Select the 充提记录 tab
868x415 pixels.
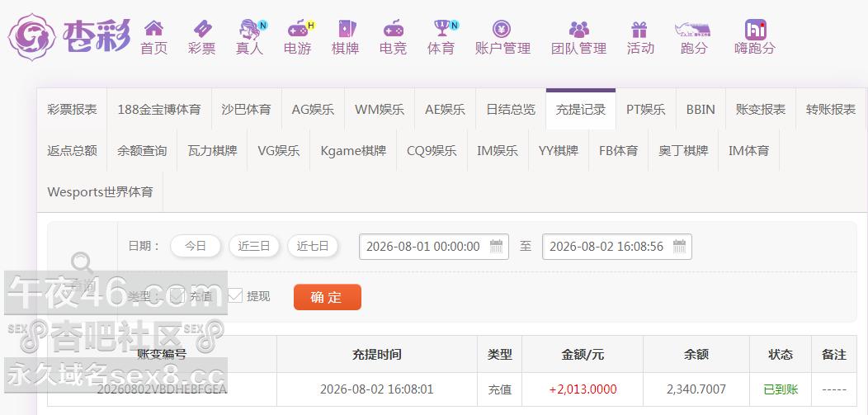click(581, 110)
